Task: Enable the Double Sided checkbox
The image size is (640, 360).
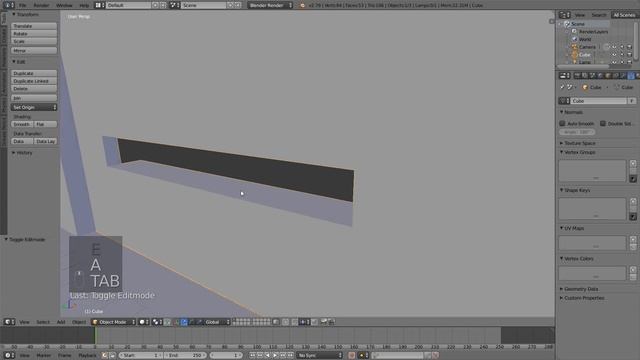Action: point(602,123)
